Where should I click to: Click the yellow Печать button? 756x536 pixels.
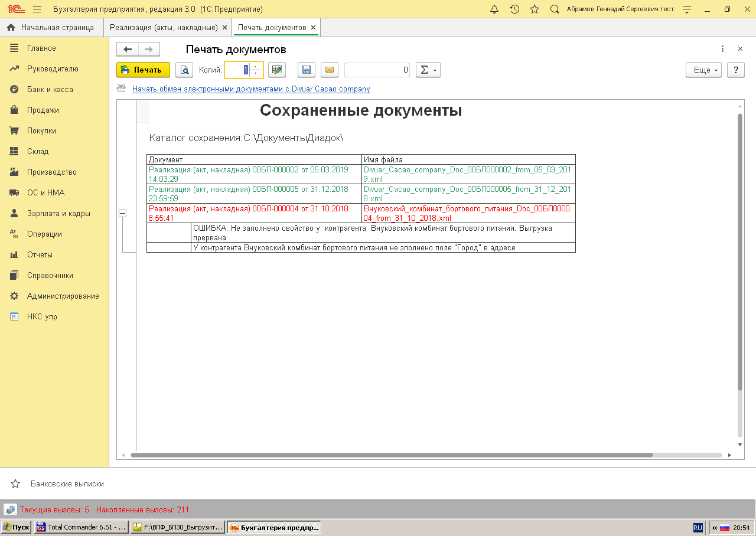point(143,70)
